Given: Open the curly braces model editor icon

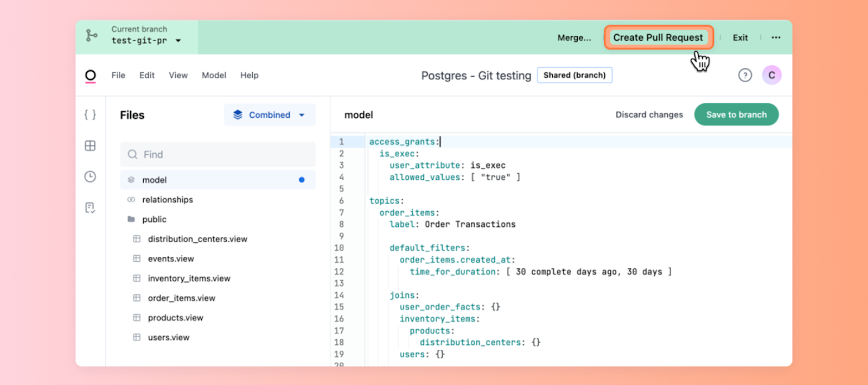Looking at the screenshot, I should (x=90, y=115).
